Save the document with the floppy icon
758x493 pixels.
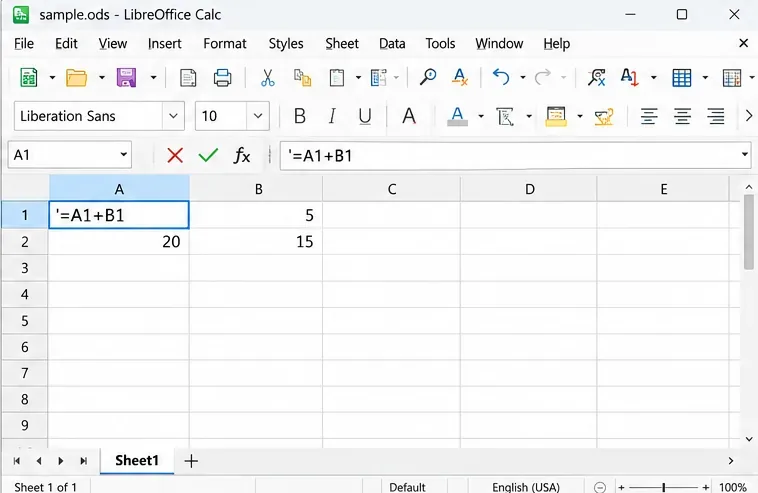point(126,77)
